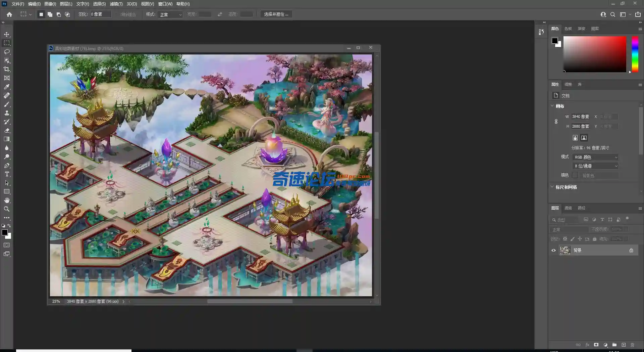This screenshot has height=352, width=644.
Task: Toggle Quick Mask mode
Action: (x=7, y=245)
